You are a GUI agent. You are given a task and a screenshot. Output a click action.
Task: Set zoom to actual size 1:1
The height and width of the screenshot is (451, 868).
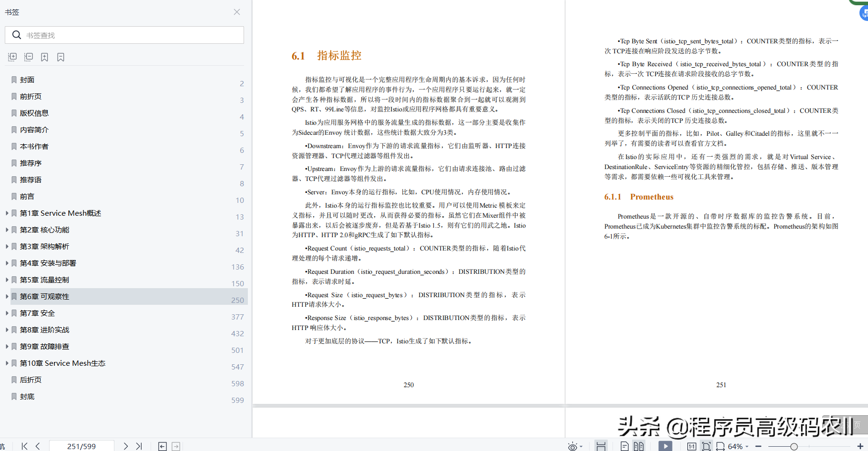[x=692, y=446]
